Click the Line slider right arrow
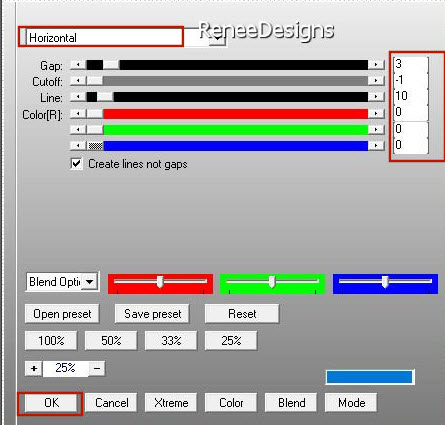 [x=376, y=97]
